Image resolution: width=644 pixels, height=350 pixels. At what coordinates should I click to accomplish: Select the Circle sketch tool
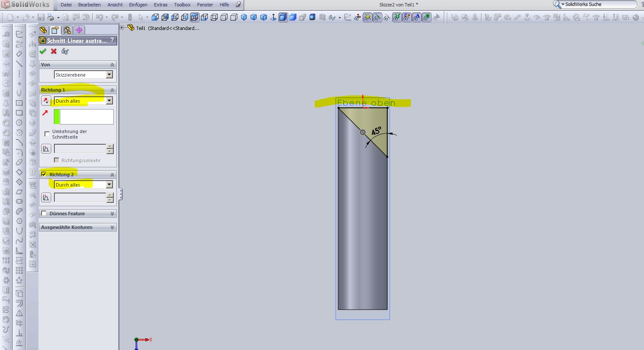click(19, 123)
